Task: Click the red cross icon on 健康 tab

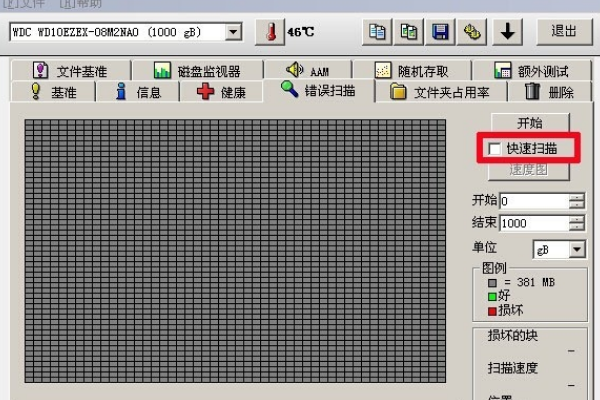Action: pyautogui.click(x=205, y=92)
